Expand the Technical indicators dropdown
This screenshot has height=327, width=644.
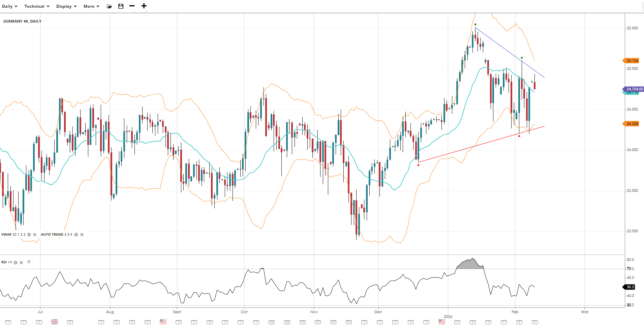coord(37,6)
